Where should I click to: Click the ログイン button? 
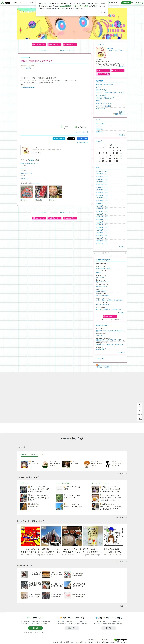point(137,2)
